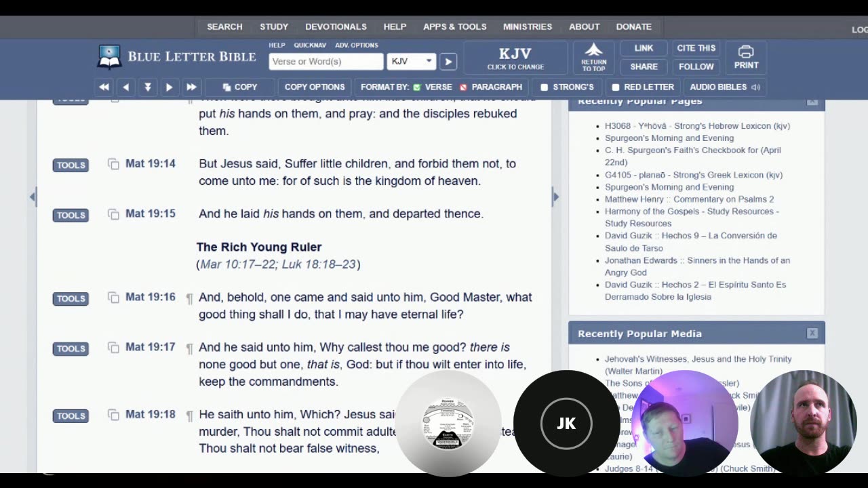Open Matthew Henry Commentary on Psalms 2
Image resolution: width=868 pixels, height=488 pixels.
coord(689,199)
